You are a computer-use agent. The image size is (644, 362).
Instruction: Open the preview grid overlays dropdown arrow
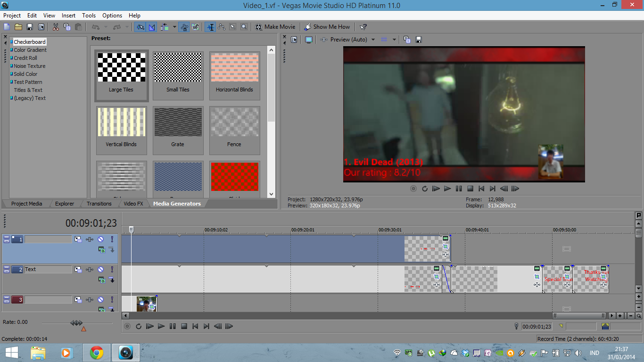[x=394, y=40]
